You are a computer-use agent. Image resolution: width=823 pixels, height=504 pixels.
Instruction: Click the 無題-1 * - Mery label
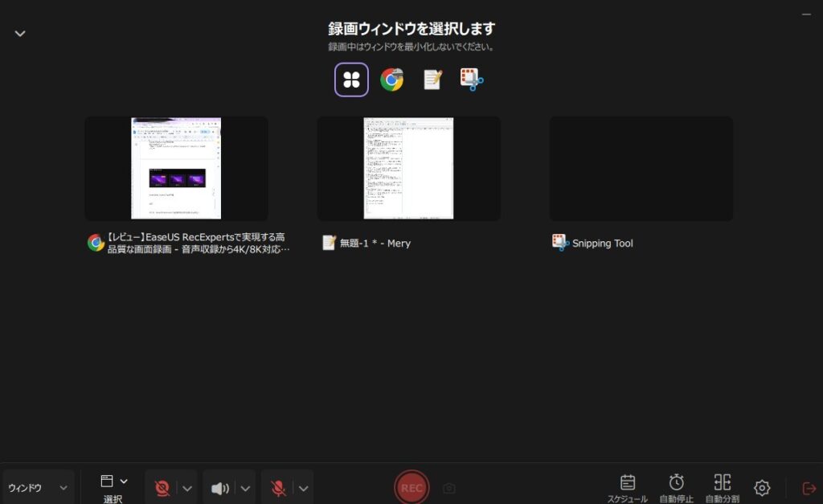(375, 243)
